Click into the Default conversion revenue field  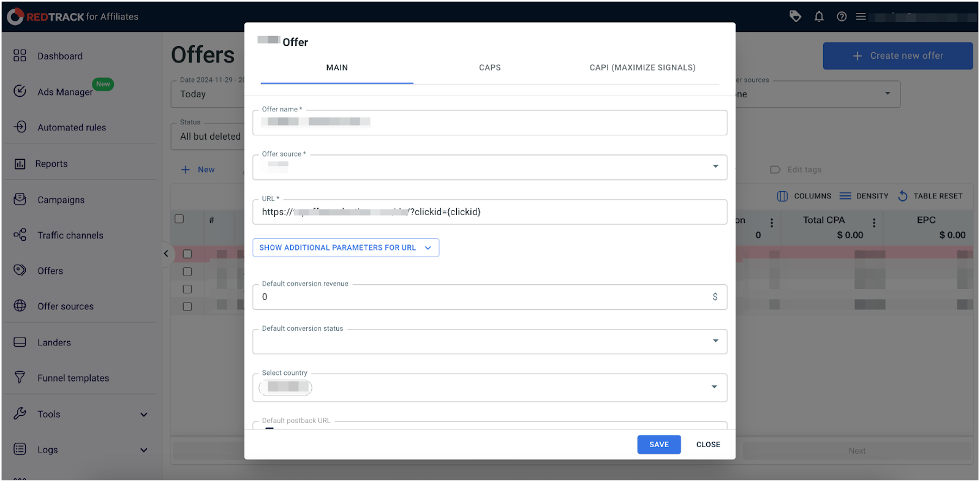tap(484, 297)
